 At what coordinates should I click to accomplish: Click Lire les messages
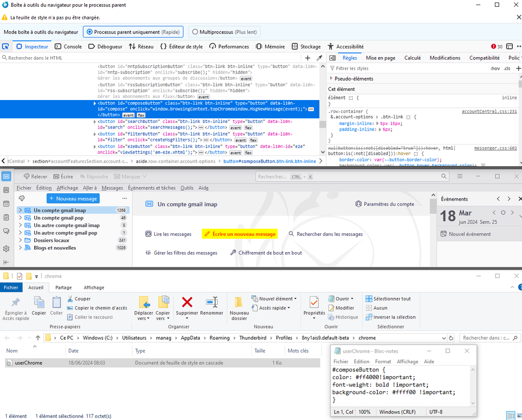[169, 234]
